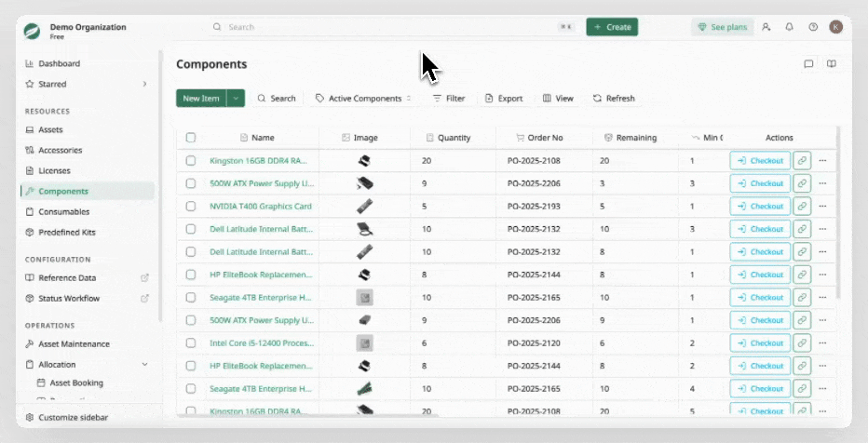868x443 pixels.
Task: Check the row checkbox with Remaining 3
Action: tap(190, 183)
